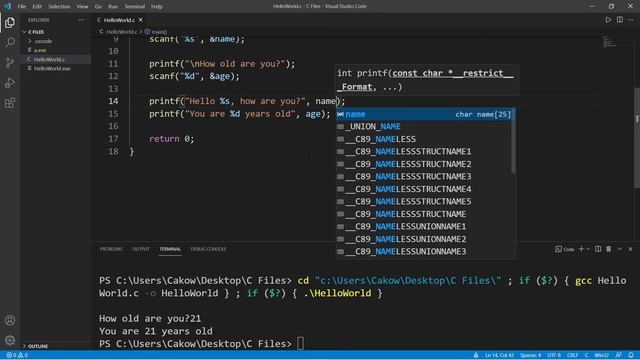Change indentation via Spaces: 4
Viewport: 640px width, 360px height.
click(530, 355)
